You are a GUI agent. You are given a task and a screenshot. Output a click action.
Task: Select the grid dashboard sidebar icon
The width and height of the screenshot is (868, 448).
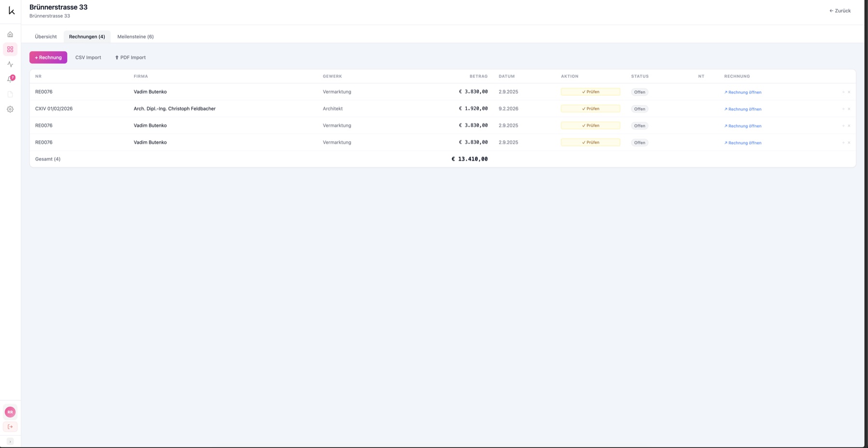point(10,49)
